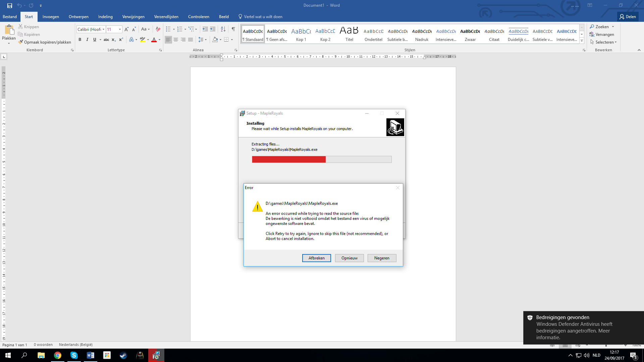
Task: Select the Standaard style
Action: [x=253, y=34]
